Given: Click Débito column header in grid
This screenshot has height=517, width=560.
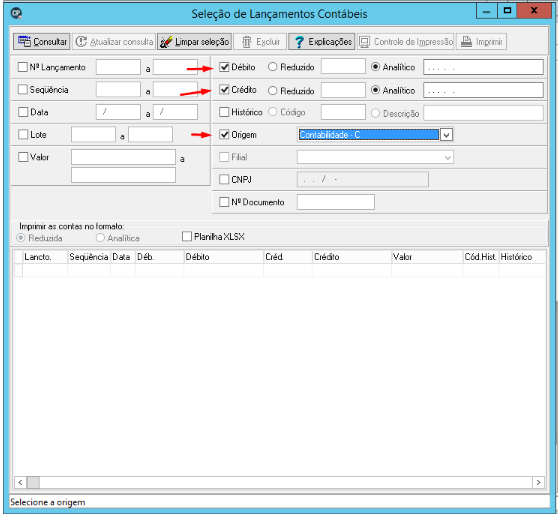Looking at the screenshot, I should [224, 257].
